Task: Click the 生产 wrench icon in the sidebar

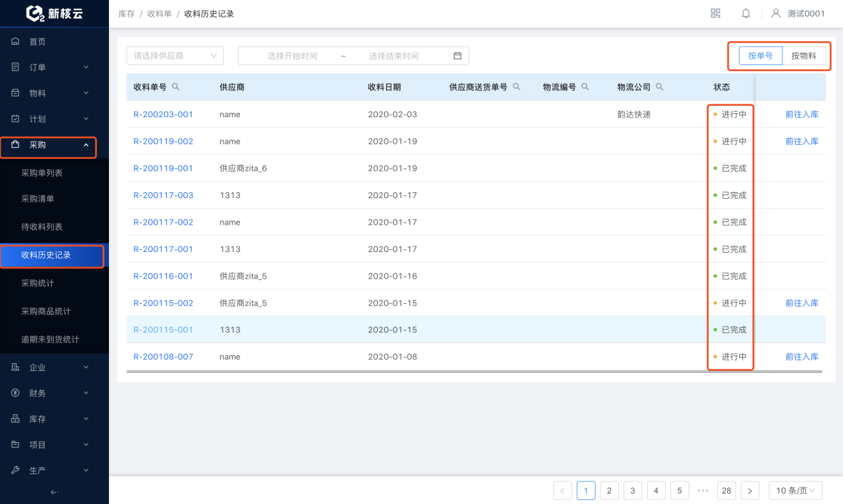Action: (15, 470)
